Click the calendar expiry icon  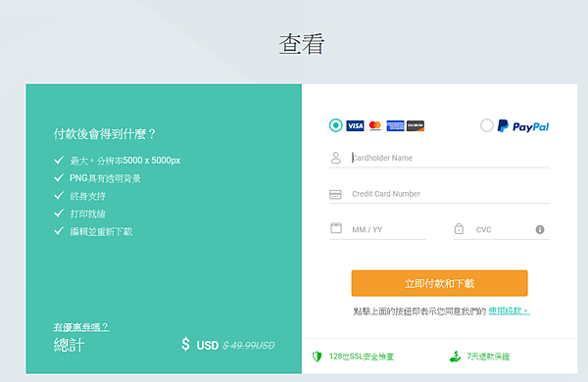pos(336,227)
